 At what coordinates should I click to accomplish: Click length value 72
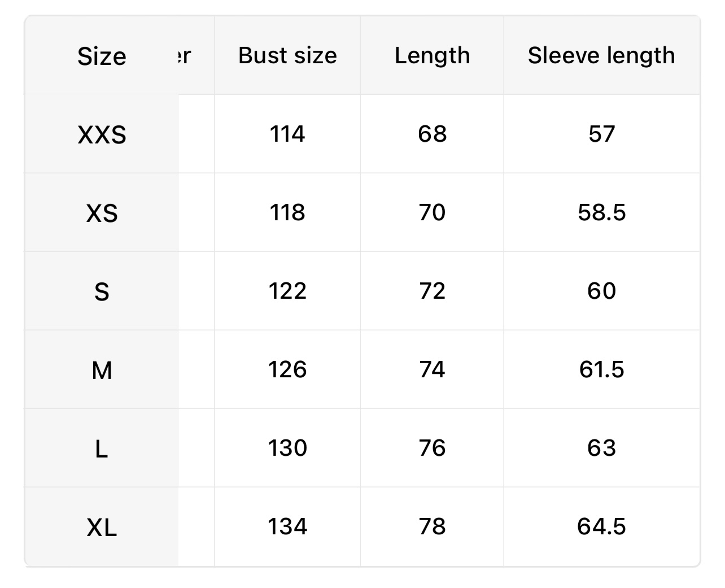tap(432, 291)
